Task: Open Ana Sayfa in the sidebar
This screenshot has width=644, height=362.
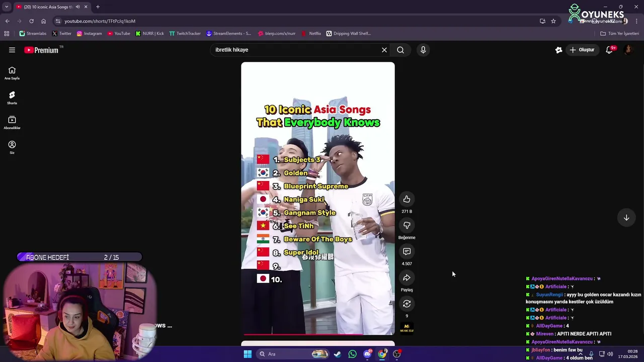Action: click(x=12, y=73)
